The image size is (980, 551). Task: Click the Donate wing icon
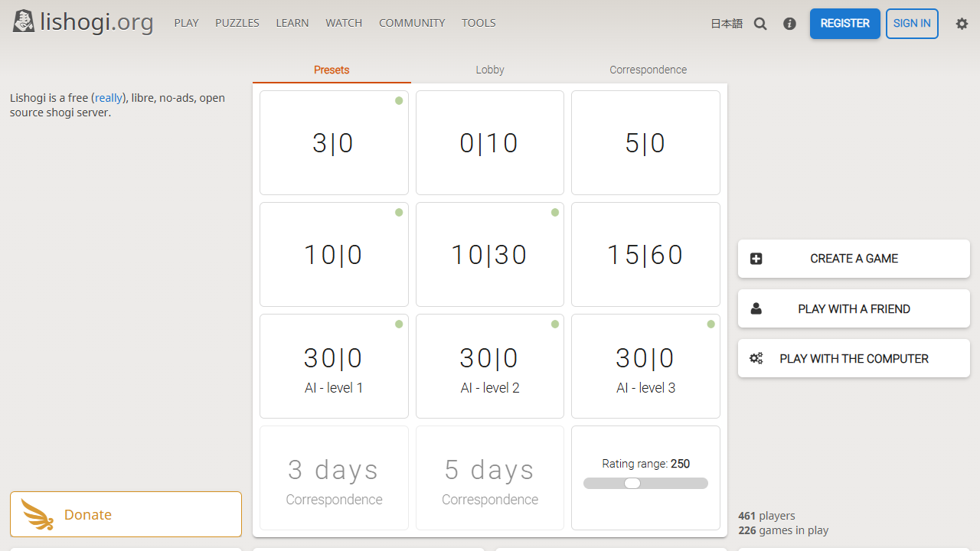[x=38, y=514]
